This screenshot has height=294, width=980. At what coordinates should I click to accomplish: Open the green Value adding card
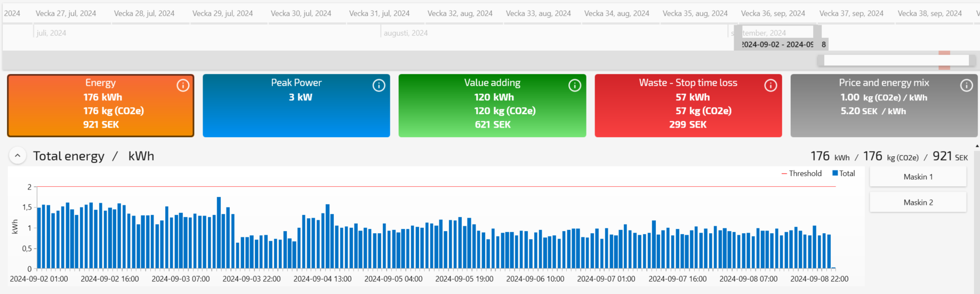click(492, 106)
